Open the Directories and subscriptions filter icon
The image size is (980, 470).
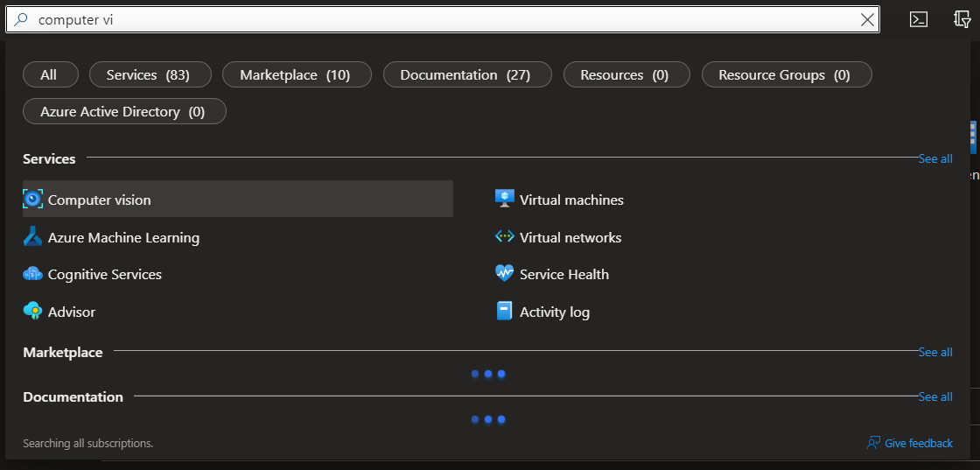[962, 19]
